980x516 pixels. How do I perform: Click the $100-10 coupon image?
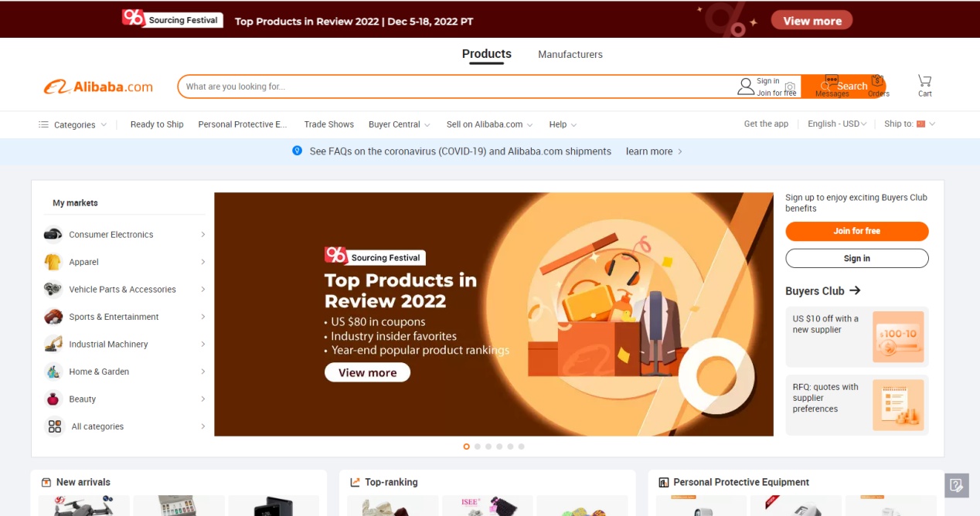pyautogui.click(x=898, y=337)
